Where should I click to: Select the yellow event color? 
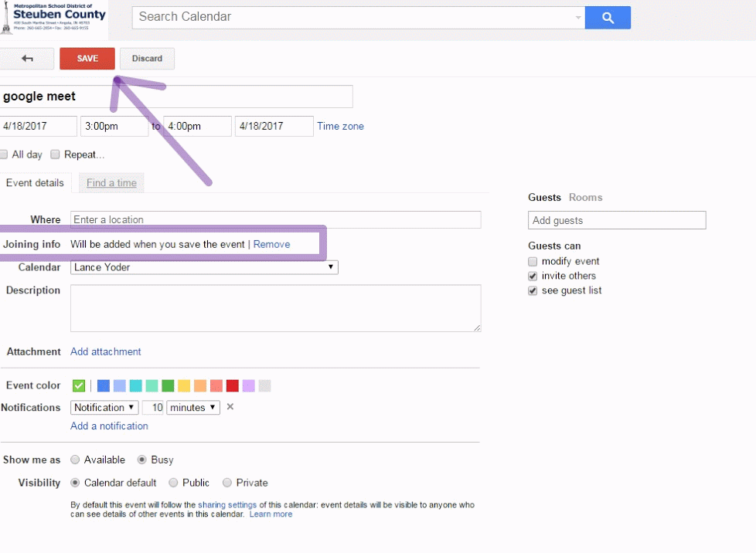pos(184,385)
